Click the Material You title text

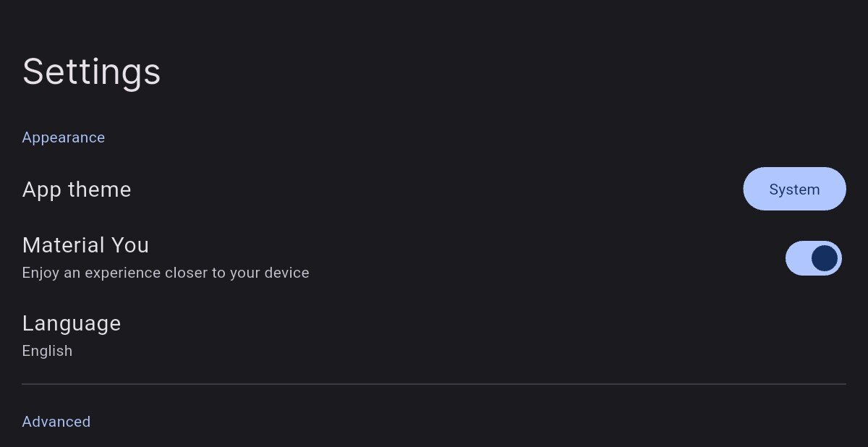click(x=85, y=245)
